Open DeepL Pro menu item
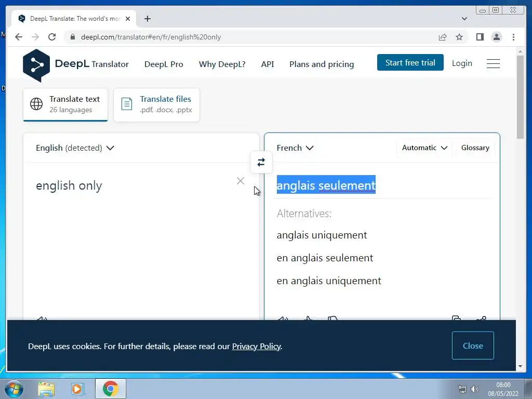Image resolution: width=532 pixels, height=399 pixels. [164, 64]
